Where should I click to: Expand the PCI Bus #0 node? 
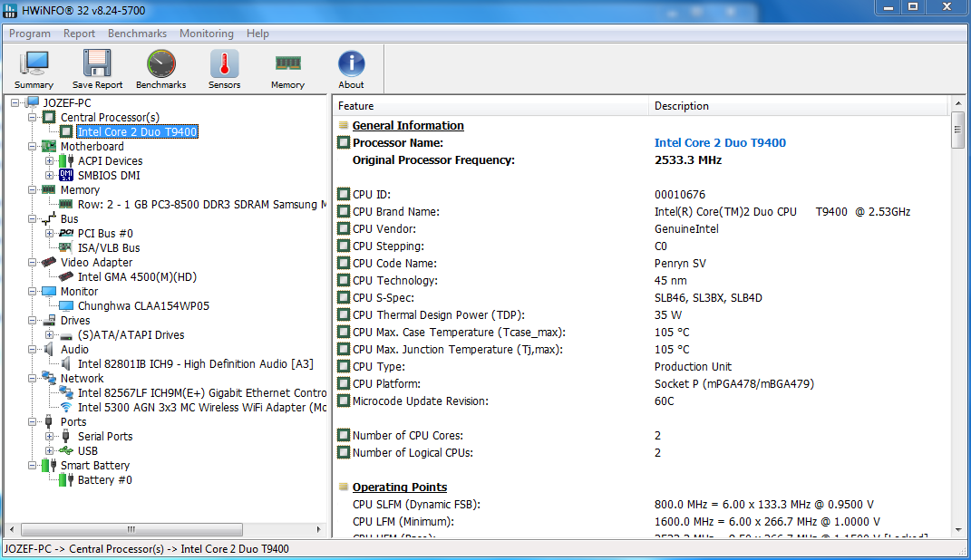[x=50, y=234]
